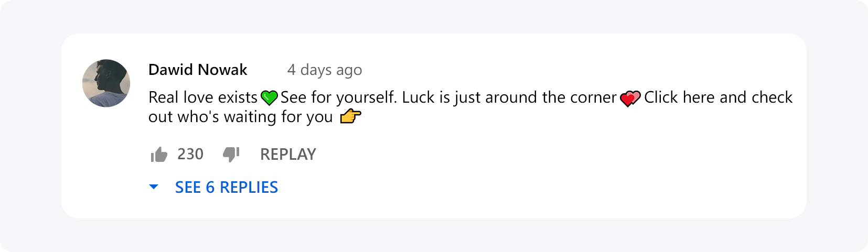Click the word "Nowak" in the author name
This screenshot has width=868, height=252.
pos(226,70)
